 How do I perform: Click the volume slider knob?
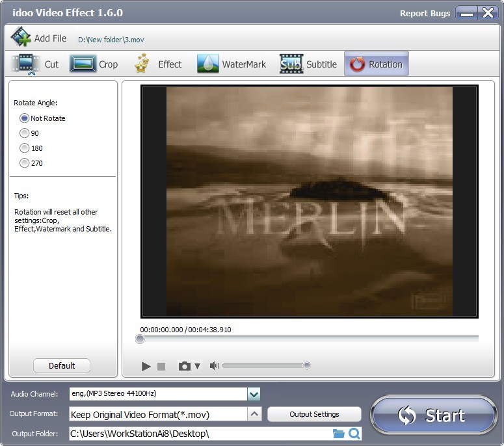tap(307, 365)
